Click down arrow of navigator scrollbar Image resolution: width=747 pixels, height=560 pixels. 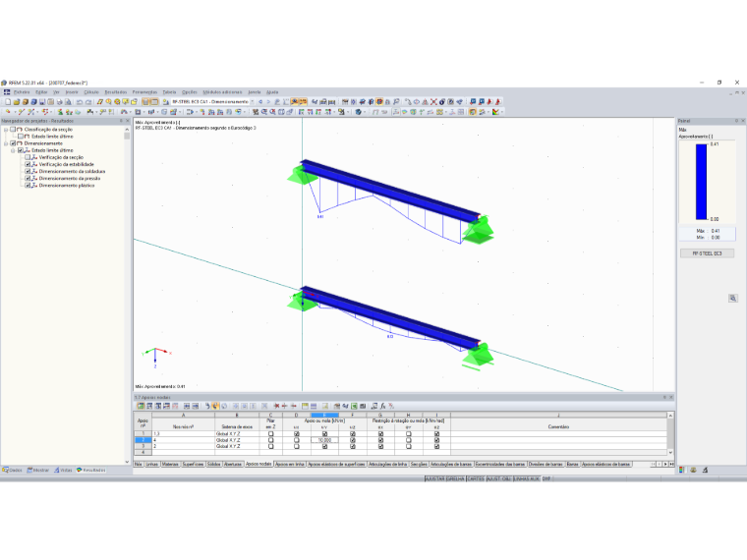(x=127, y=462)
